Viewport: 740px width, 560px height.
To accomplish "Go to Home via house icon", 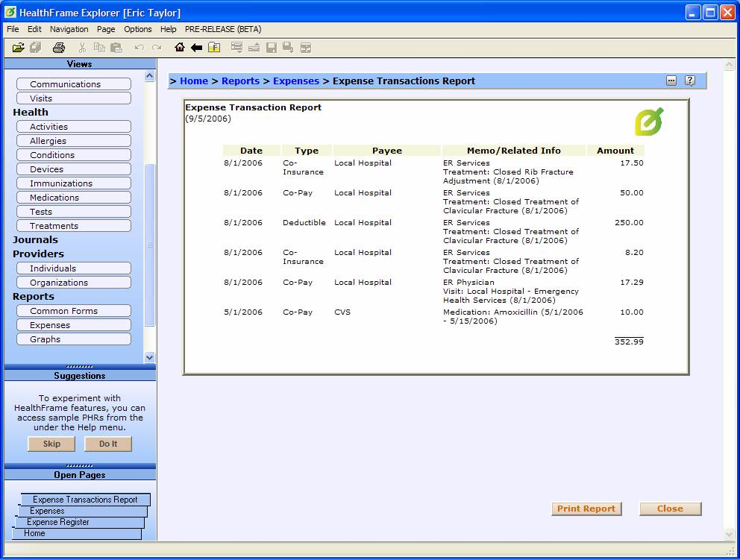I will click(179, 47).
